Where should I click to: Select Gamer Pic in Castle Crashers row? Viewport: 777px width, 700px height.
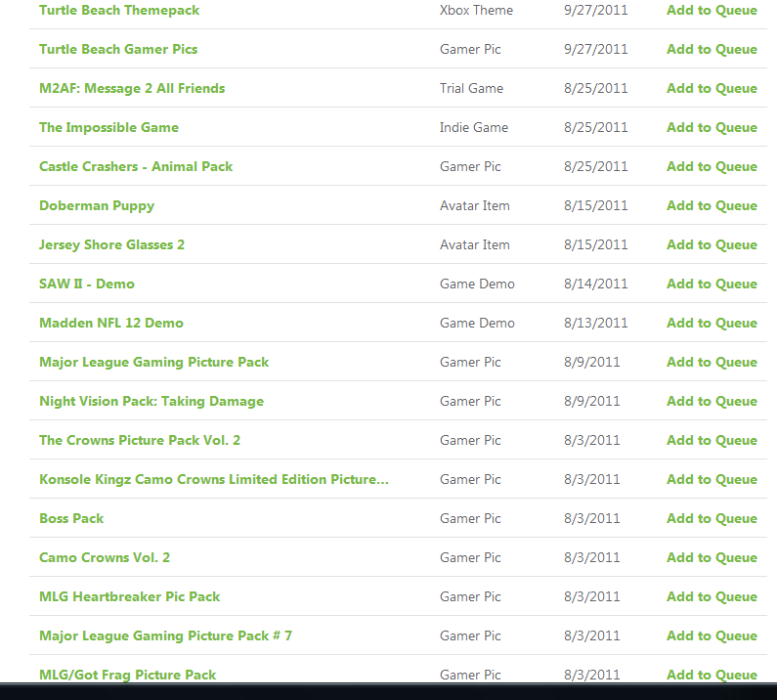point(470,167)
